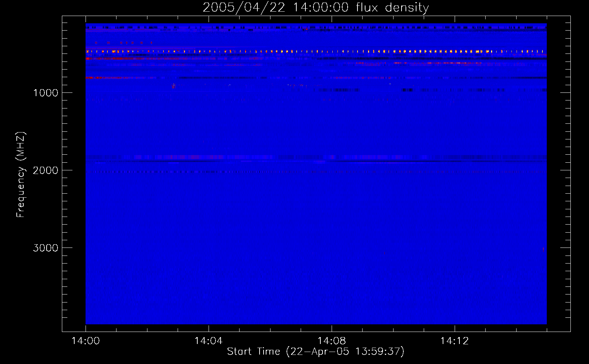Screen dimensions: 589x364
Task: Click the plot title '2005/04/22 14:00:00 flux density'
Action: tap(316, 8)
